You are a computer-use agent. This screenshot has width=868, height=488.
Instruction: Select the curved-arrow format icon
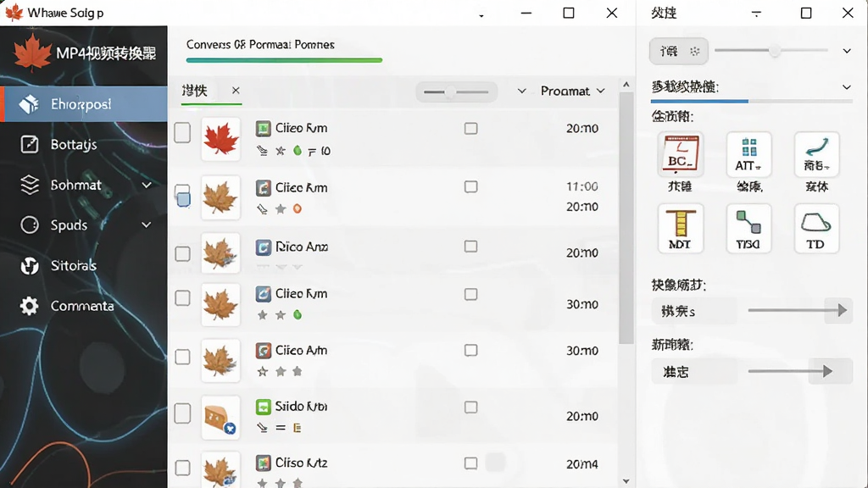[x=817, y=154]
